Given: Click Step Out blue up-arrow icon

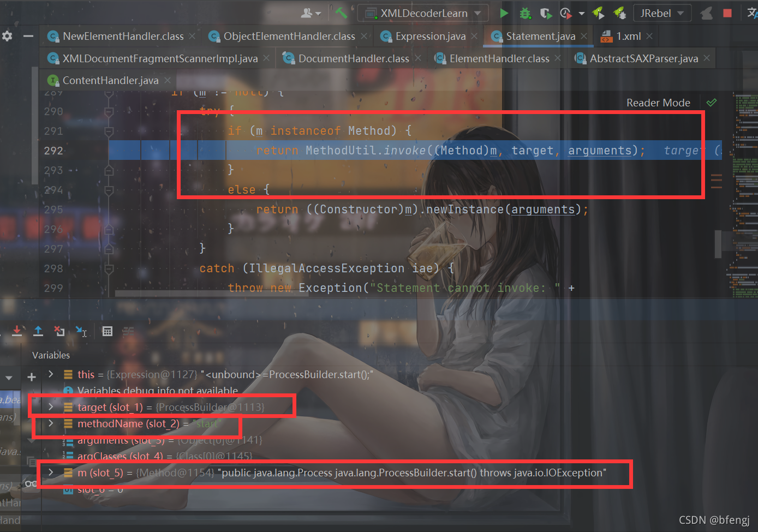Looking at the screenshot, I should pos(38,331).
